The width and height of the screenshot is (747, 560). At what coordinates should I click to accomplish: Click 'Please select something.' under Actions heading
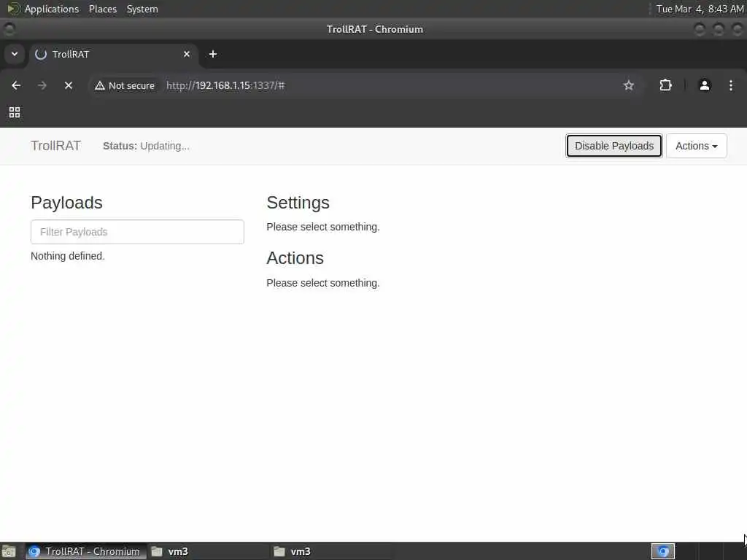pyautogui.click(x=323, y=284)
